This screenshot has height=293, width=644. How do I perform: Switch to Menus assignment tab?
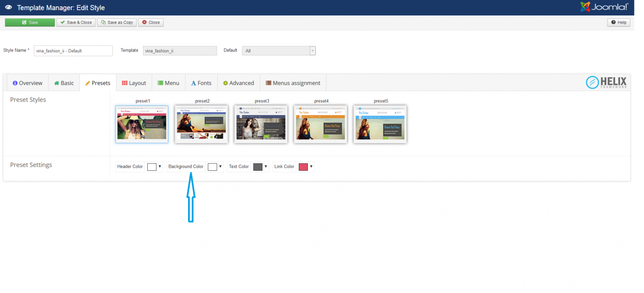click(x=293, y=83)
